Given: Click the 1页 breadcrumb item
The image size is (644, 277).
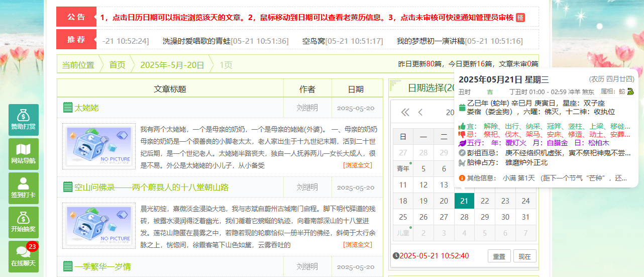Looking at the screenshot, I should pos(226,65).
